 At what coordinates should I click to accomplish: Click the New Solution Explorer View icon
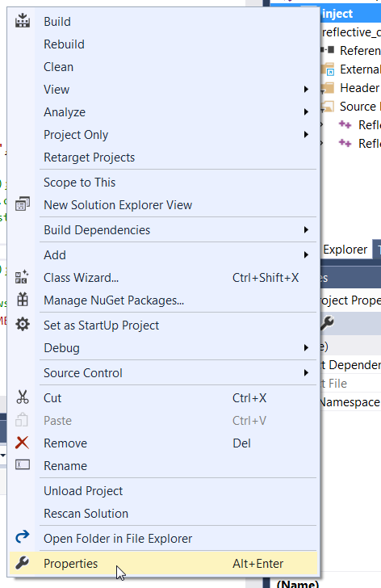(23, 204)
